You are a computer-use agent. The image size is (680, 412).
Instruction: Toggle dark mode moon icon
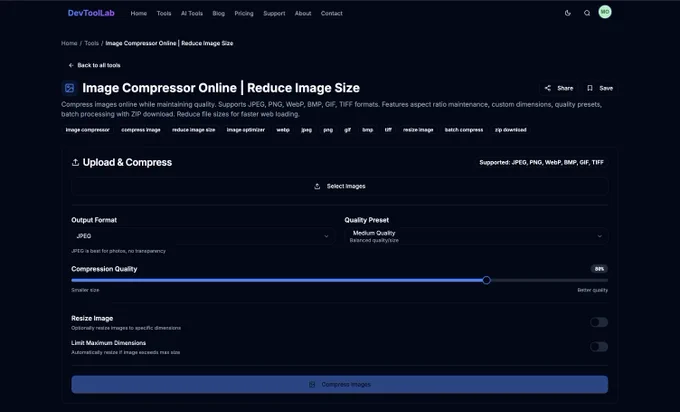click(568, 13)
